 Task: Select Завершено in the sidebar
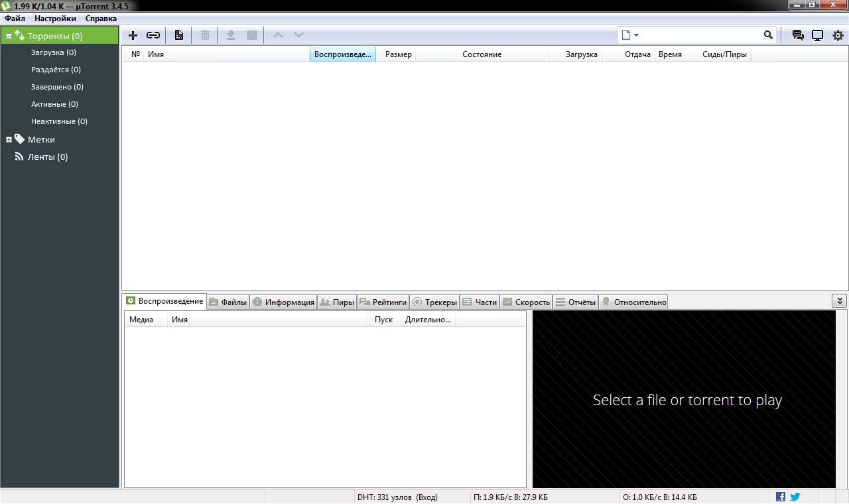[x=56, y=86]
